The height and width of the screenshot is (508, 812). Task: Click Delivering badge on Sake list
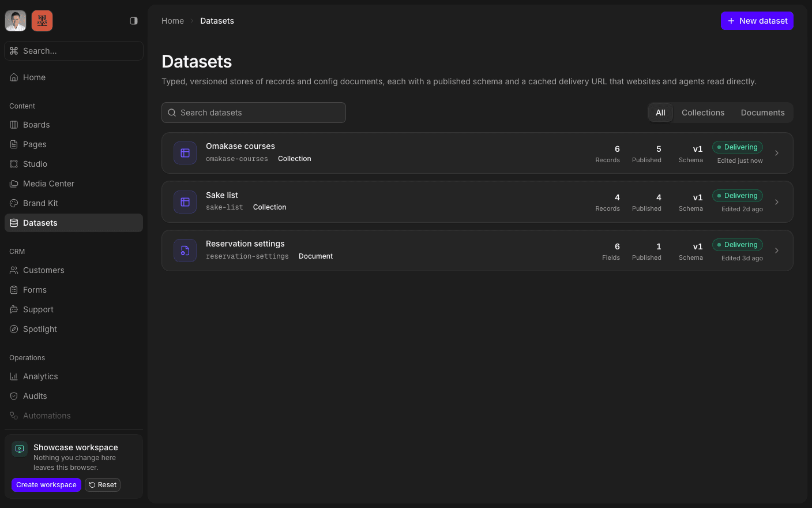click(738, 196)
